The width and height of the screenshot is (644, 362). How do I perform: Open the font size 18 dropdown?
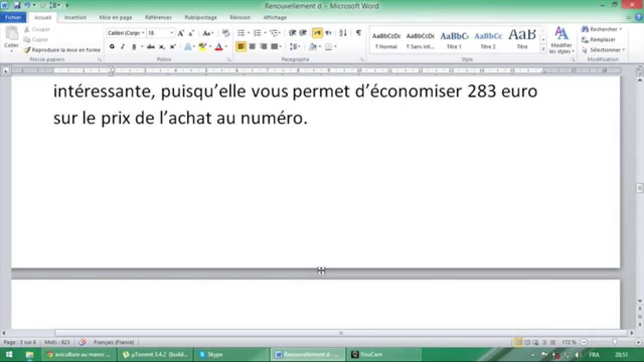click(172, 33)
